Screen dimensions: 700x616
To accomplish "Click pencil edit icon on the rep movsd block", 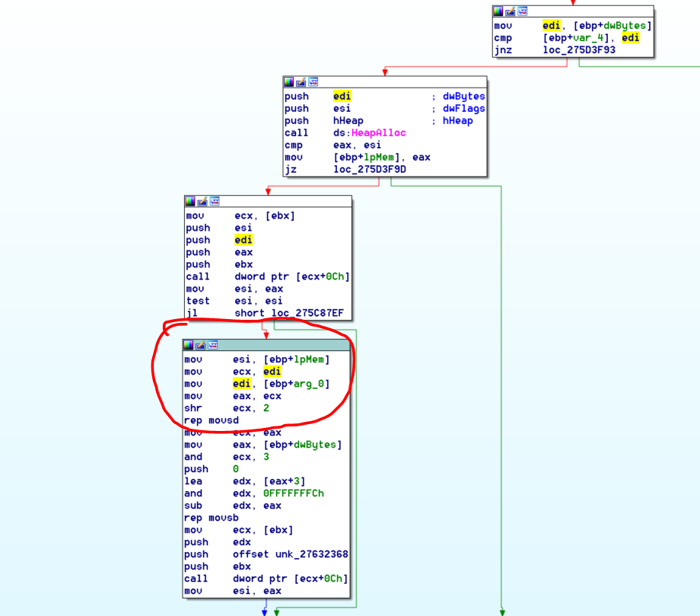I will click(x=201, y=345).
